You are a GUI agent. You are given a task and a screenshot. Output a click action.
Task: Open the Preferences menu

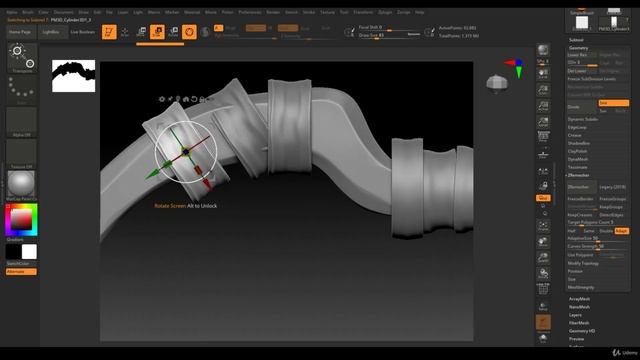250,12
